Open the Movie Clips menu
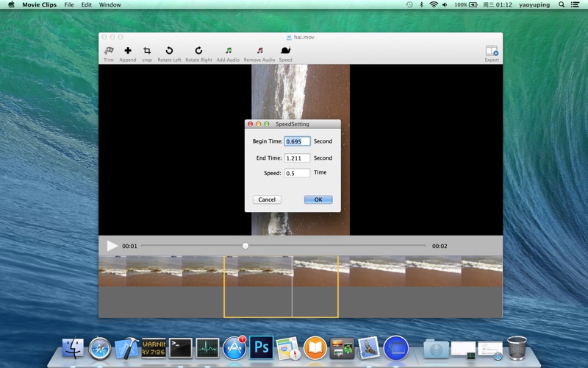 (x=40, y=5)
